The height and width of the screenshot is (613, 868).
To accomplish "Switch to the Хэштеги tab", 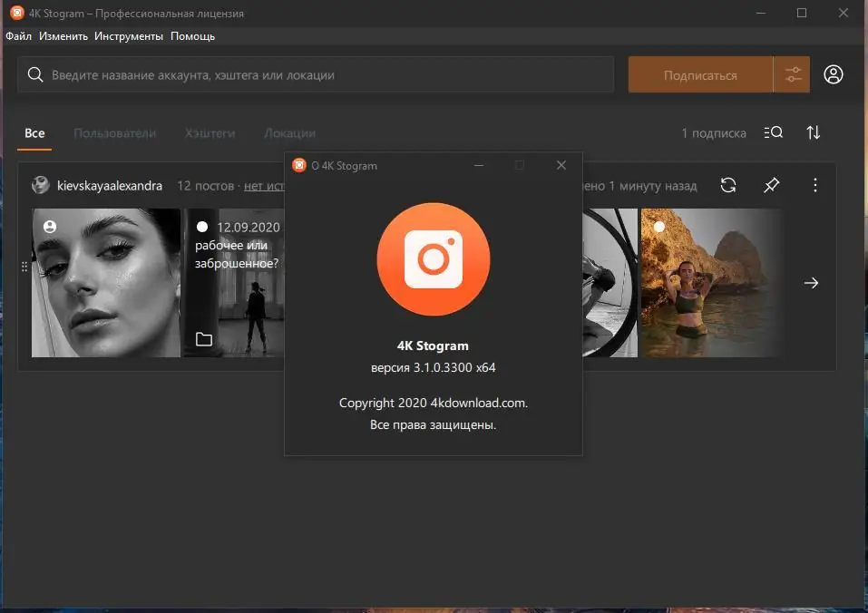I will tap(210, 132).
